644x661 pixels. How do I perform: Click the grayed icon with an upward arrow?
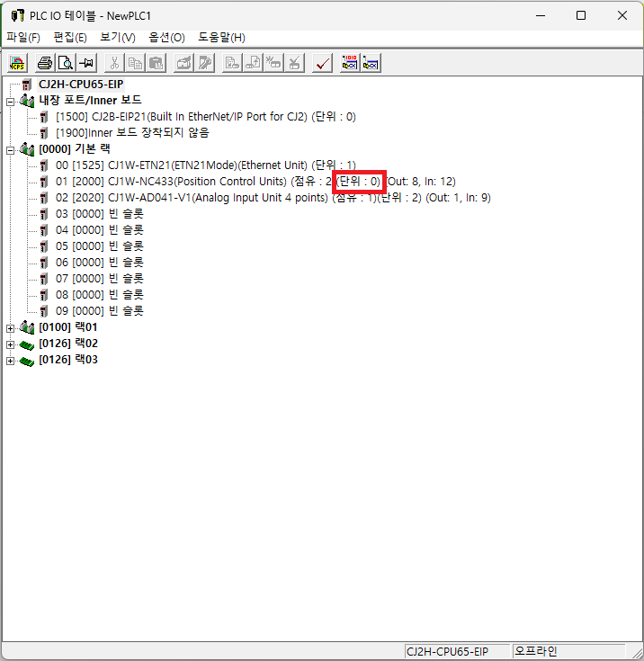(x=253, y=63)
